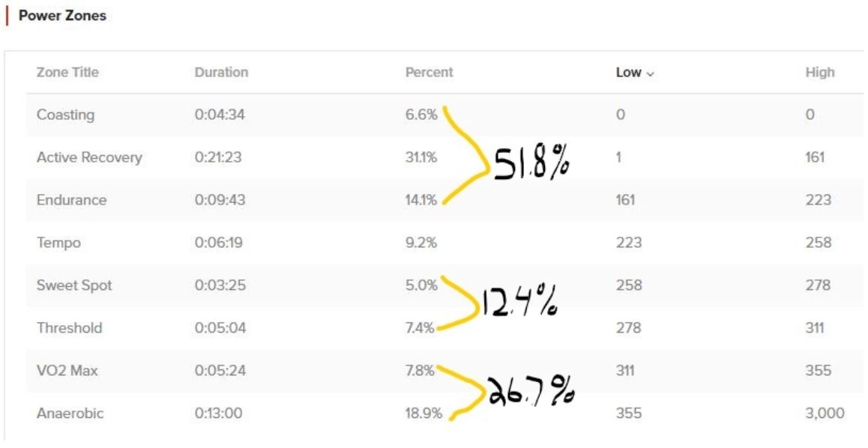The image size is (868, 448).
Task: Sort table by High column
Action: coord(819,73)
